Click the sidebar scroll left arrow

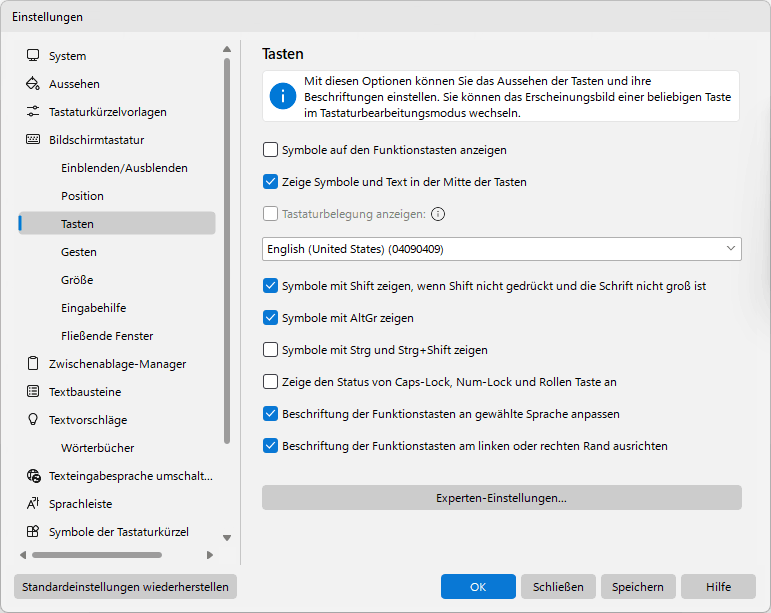tap(23, 555)
